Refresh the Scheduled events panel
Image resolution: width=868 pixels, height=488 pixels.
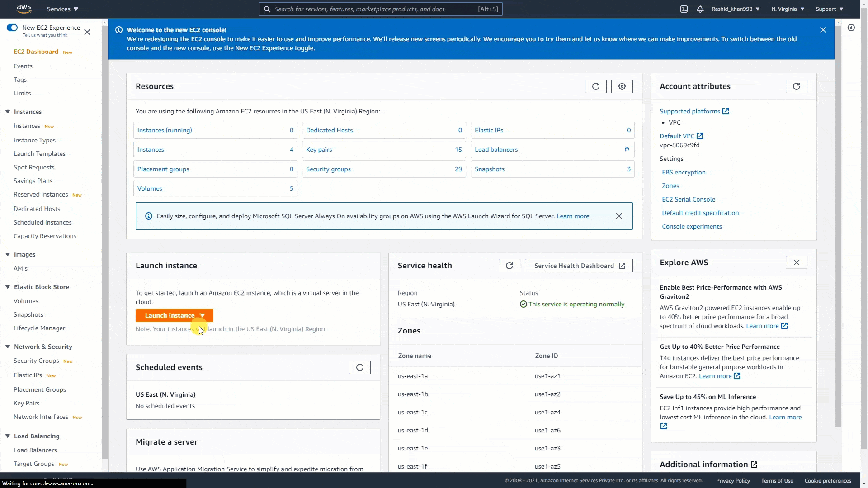[x=359, y=367]
